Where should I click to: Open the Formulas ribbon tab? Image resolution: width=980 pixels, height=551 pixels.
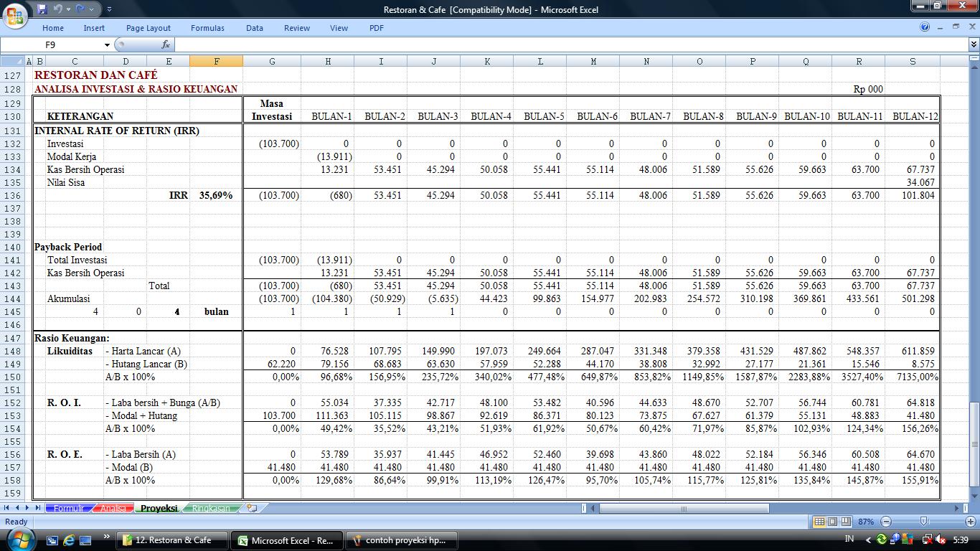pyautogui.click(x=207, y=28)
